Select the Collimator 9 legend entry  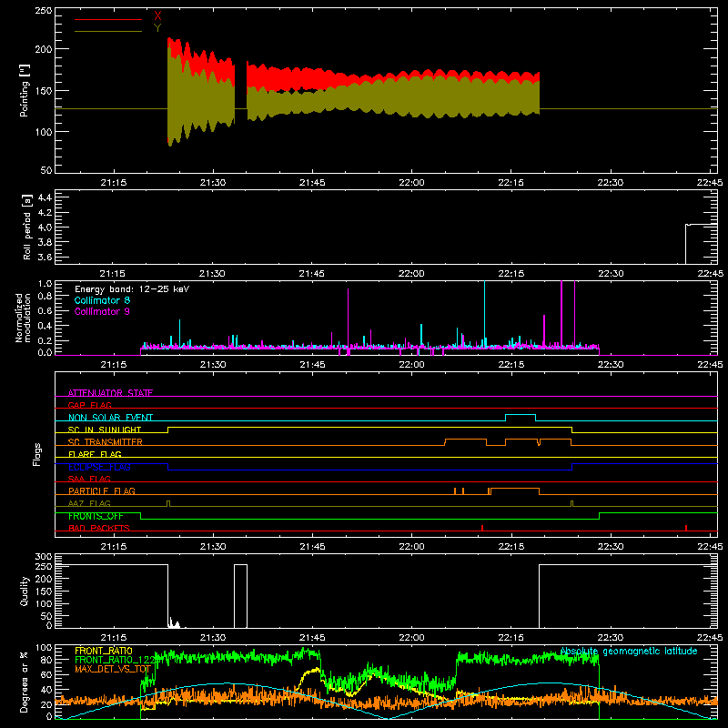(102, 311)
